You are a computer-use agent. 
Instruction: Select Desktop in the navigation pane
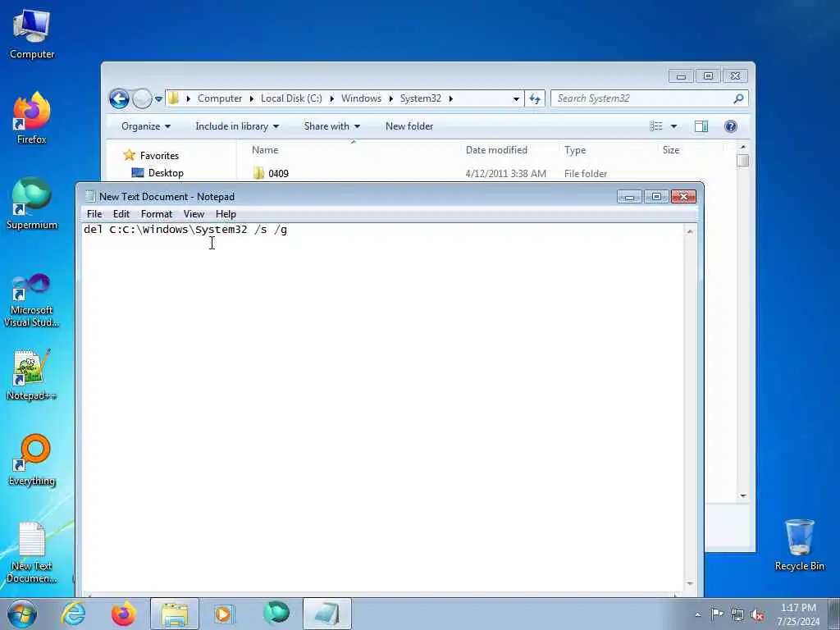[166, 173]
